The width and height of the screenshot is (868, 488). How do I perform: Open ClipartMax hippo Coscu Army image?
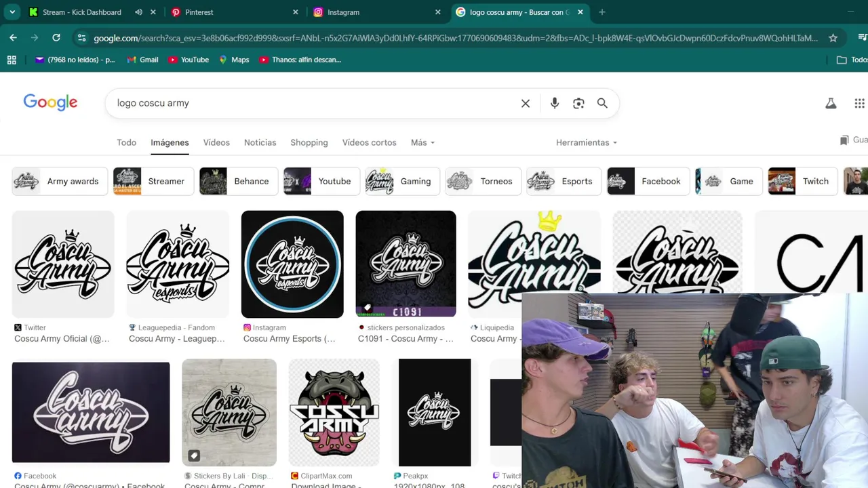[334, 412]
